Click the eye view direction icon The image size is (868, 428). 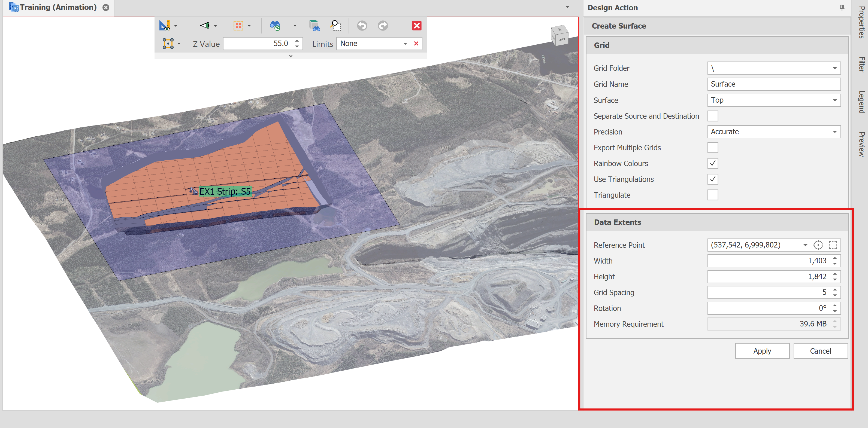205,26
